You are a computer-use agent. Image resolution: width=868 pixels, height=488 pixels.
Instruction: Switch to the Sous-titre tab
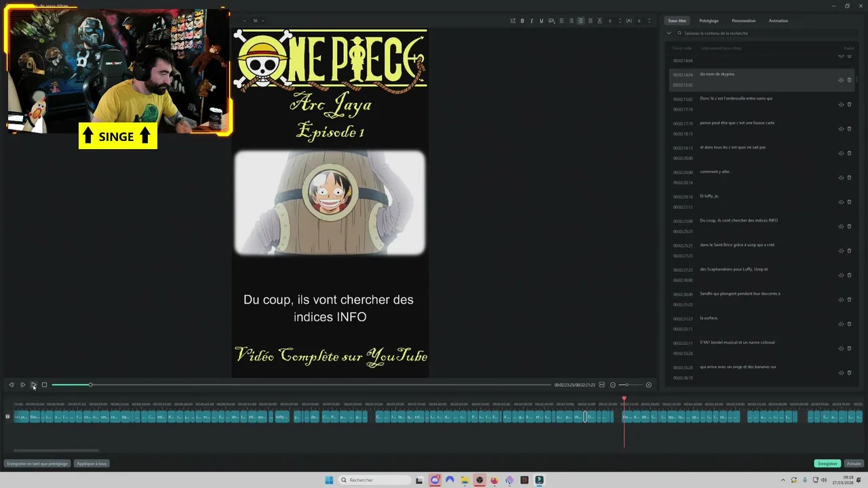coord(677,21)
